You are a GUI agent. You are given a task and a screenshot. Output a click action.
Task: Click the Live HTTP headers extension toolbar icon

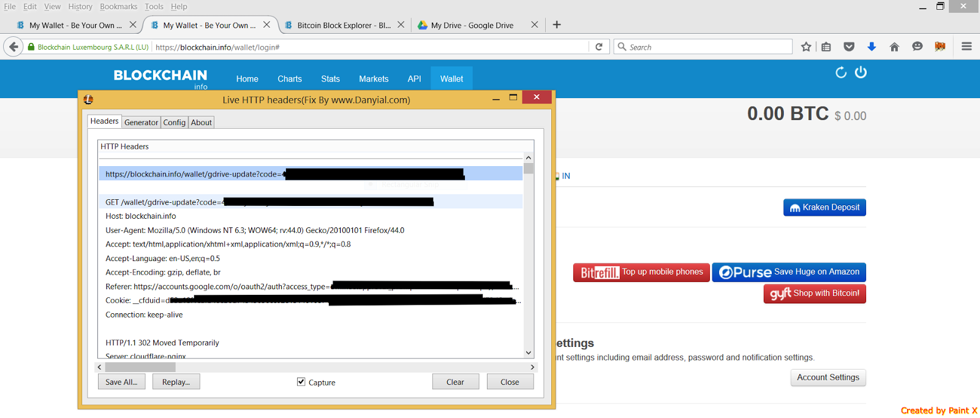click(940, 47)
